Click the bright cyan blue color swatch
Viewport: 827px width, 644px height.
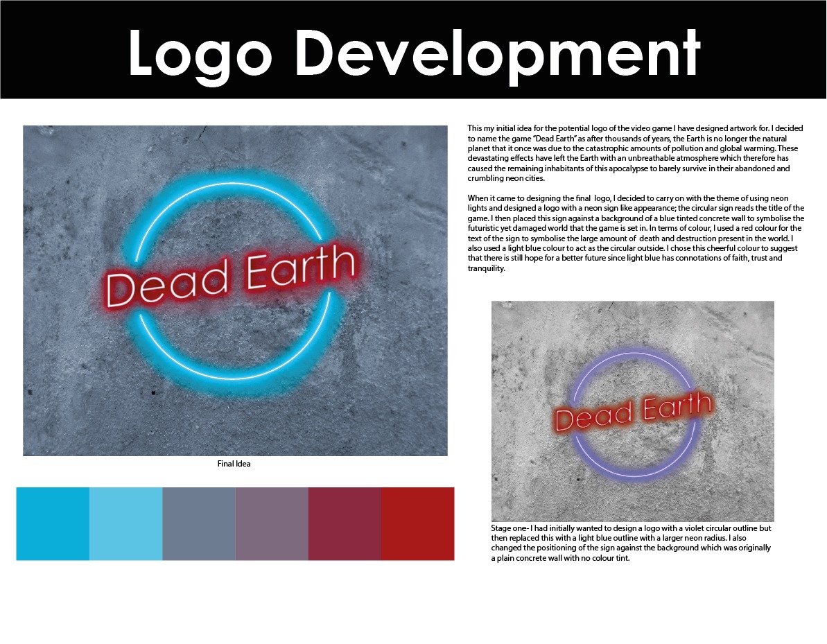pos(53,524)
